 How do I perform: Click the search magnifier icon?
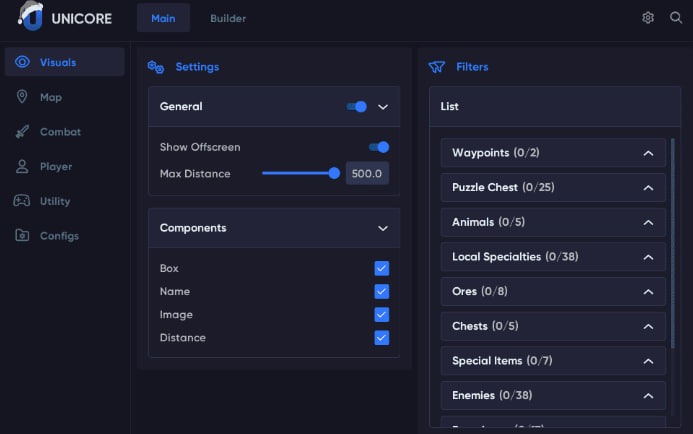click(x=676, y=18)
